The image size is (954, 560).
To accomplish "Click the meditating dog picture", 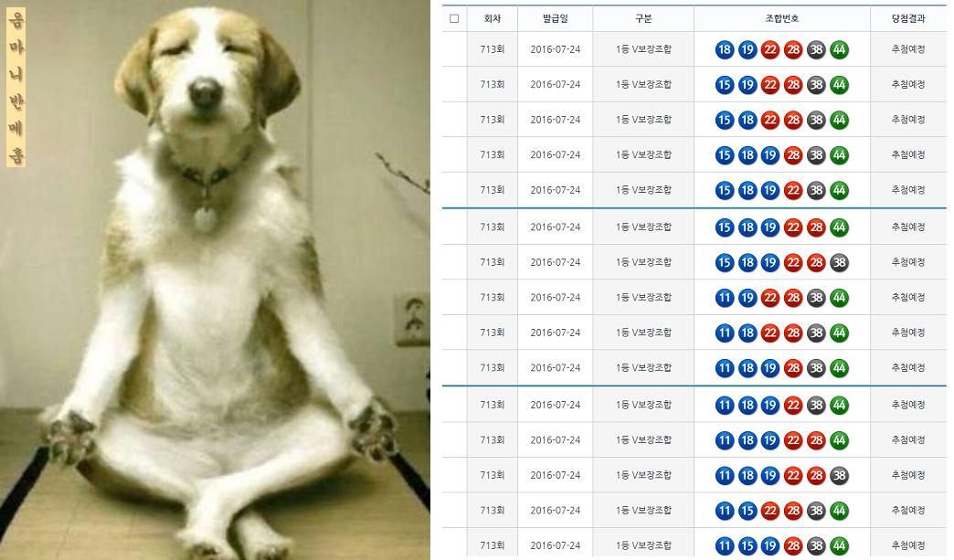I will coord(215,280).
